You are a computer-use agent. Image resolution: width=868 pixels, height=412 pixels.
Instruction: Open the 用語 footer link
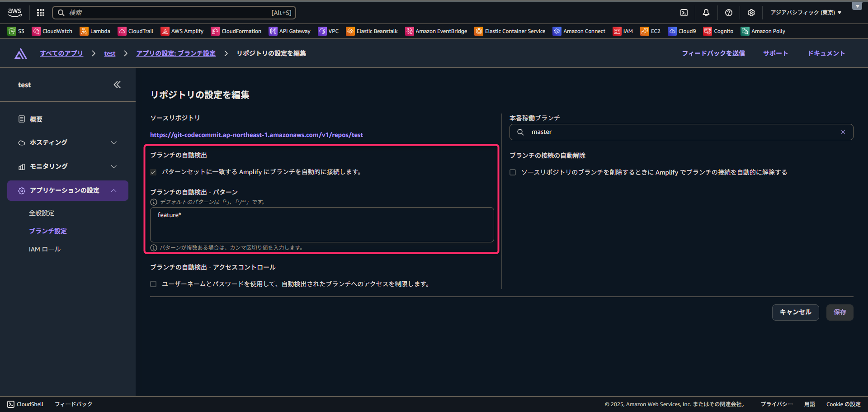pyautogui.click(x=810, y=404)
